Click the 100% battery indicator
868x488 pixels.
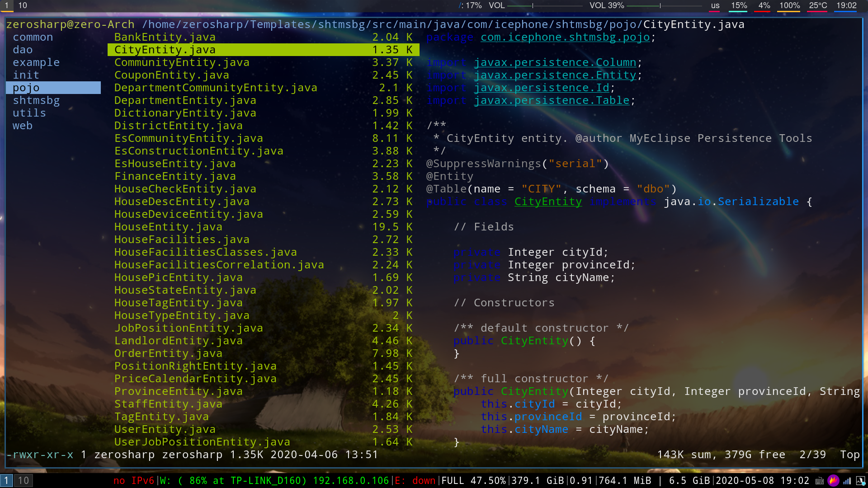coord(789,6)
